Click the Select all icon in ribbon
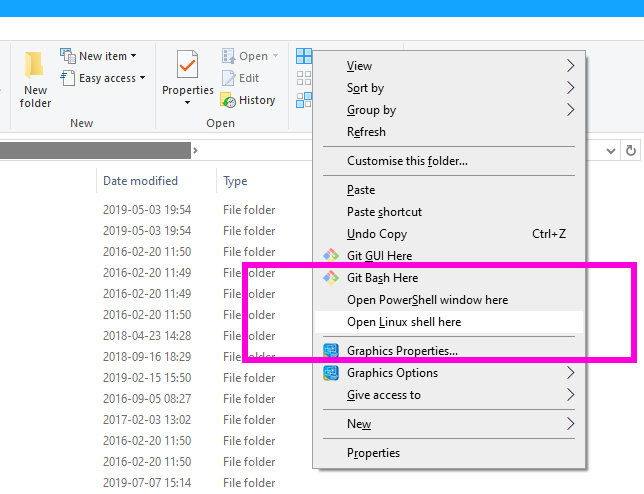This screenshot has width=644, height=494. tap(304, 56)
